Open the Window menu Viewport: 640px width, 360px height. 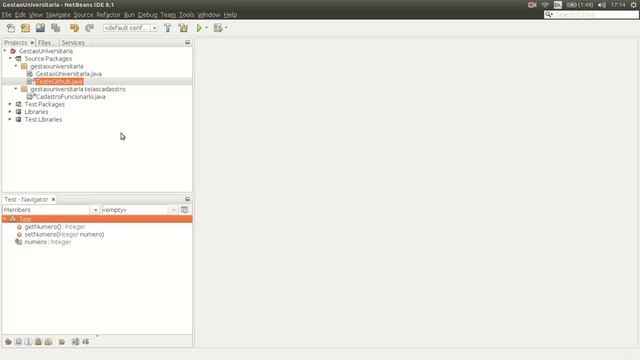coord(209,15)
